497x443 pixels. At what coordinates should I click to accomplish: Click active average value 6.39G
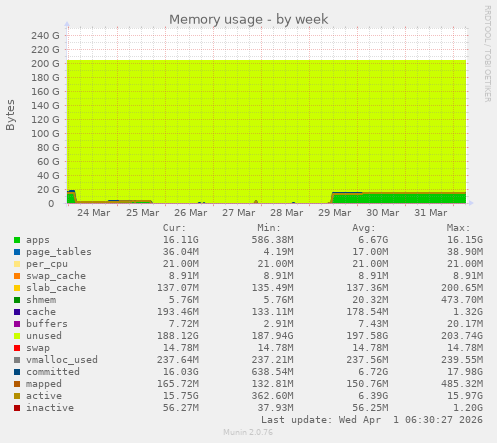373,396
